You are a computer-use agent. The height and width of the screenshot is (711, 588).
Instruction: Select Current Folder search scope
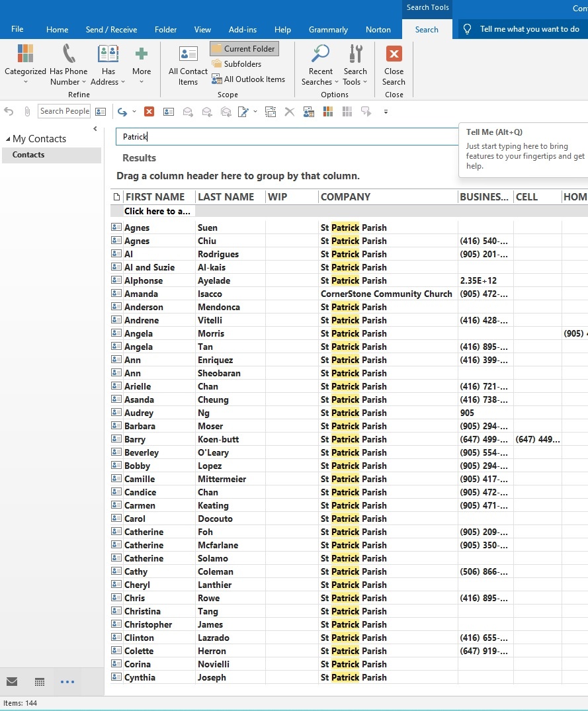244,48
